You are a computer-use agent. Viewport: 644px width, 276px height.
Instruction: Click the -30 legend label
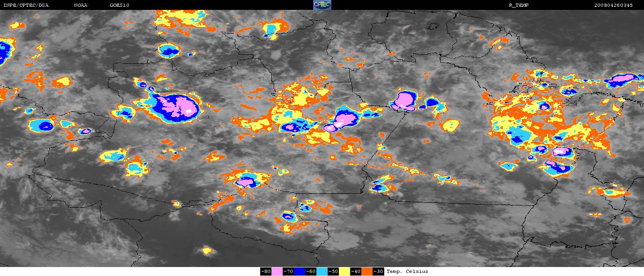coord(378,272)
